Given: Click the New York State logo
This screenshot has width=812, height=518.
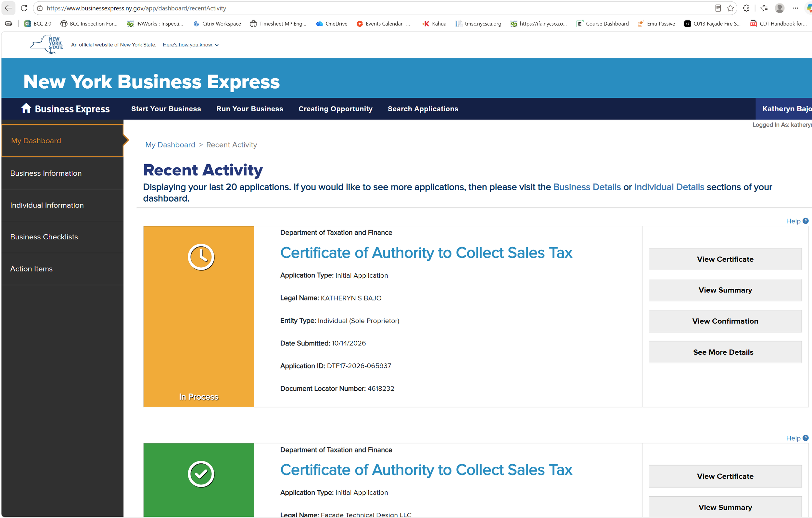Looking at the screenshot, I should (x=47, y=44).
